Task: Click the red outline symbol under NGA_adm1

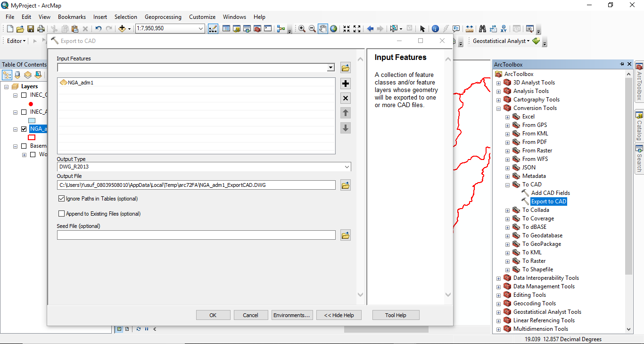Action: coord(31,137)
